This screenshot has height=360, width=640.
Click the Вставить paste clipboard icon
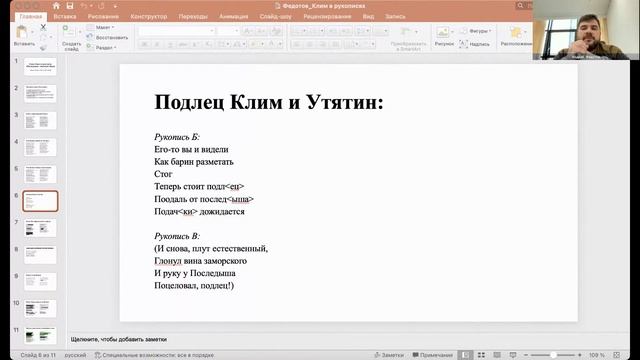pos(22,32)
